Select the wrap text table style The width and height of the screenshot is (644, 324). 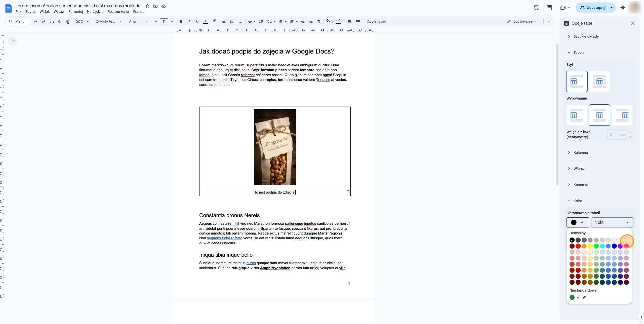599,81
